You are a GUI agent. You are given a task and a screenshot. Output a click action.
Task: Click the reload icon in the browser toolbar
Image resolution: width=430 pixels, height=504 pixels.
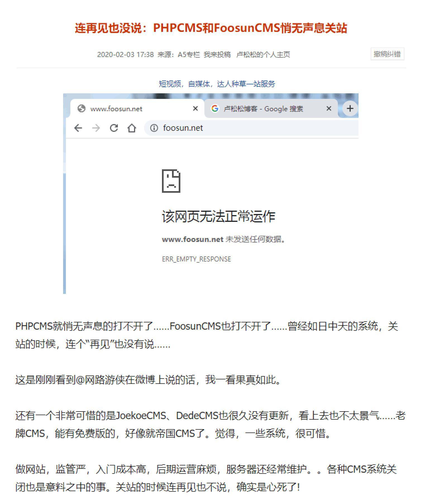coord(114,128)
